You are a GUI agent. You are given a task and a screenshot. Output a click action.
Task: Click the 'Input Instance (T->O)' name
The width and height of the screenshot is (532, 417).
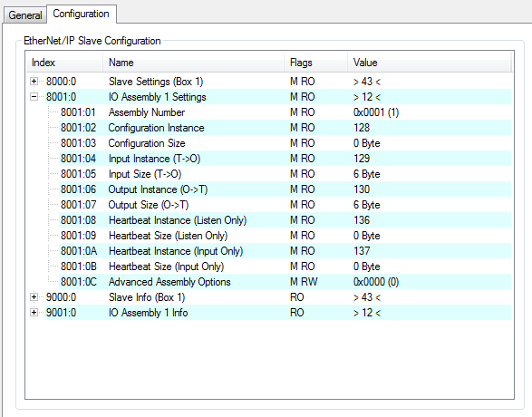point(154,159)
